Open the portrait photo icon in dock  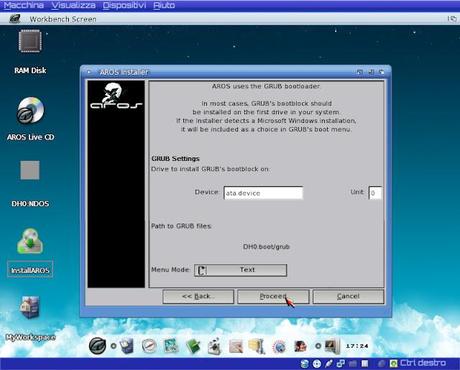(300, 346)
